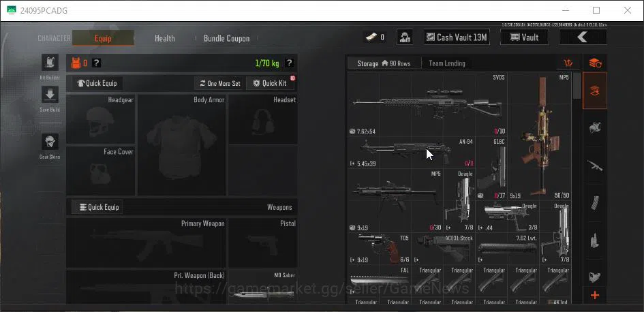Select the SVDS sniper rifle item

[x=427, y=104]
